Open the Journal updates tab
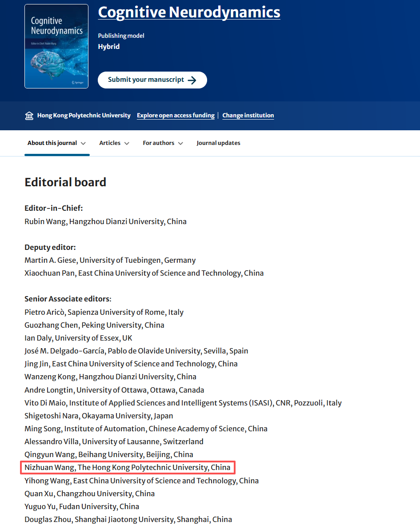 point(218,143)
